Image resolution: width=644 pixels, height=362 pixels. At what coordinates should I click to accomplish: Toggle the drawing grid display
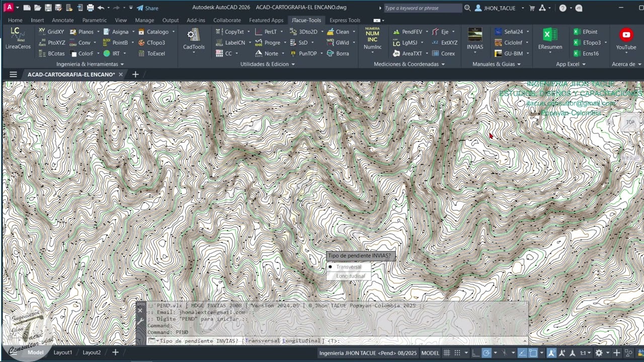coord(447,353)
